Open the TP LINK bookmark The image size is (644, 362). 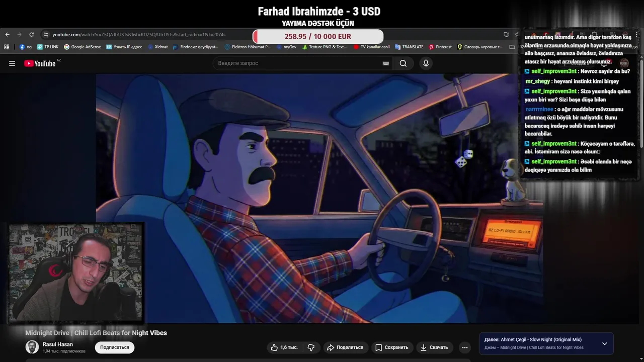(x=48, y=47)
